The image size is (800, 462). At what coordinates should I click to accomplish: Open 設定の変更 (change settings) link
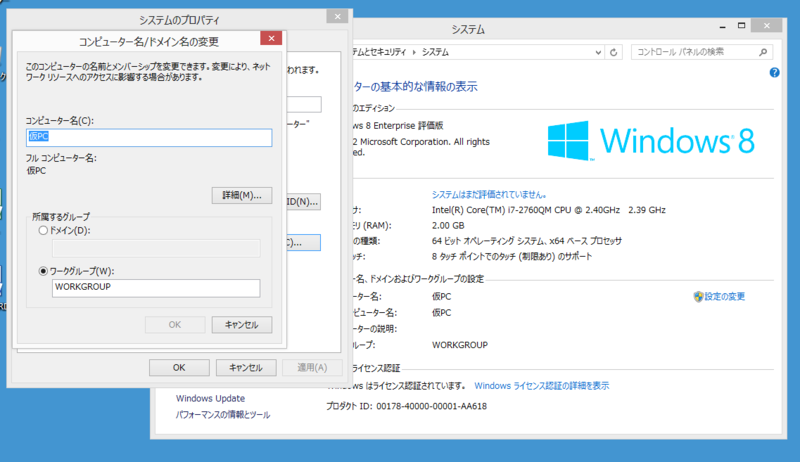(725, 297)
